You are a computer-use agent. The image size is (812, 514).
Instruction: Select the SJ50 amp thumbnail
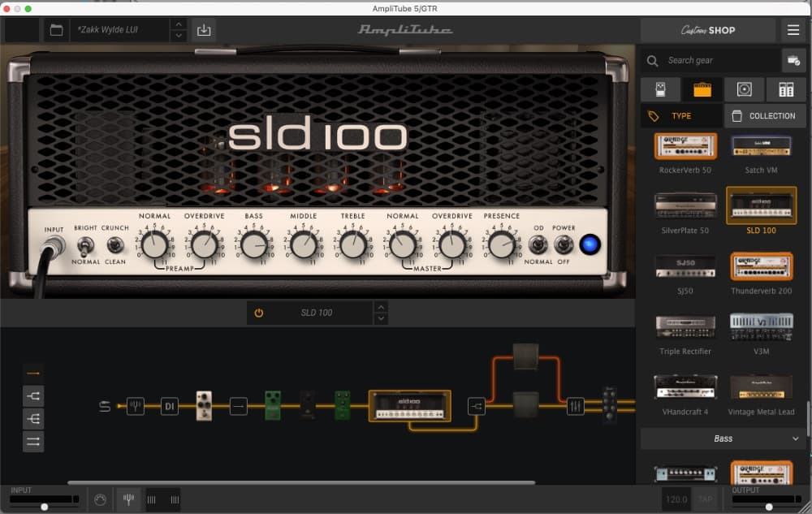tap(685, 266)
